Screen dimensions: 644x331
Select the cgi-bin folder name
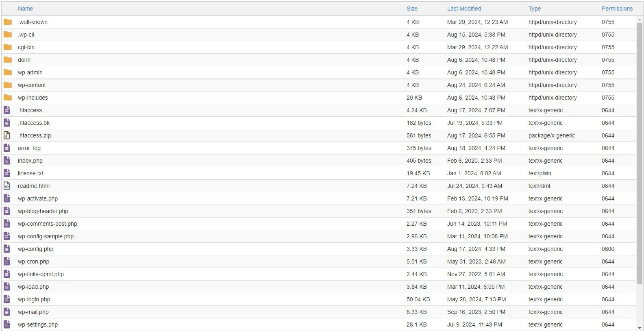click(26, 47)
